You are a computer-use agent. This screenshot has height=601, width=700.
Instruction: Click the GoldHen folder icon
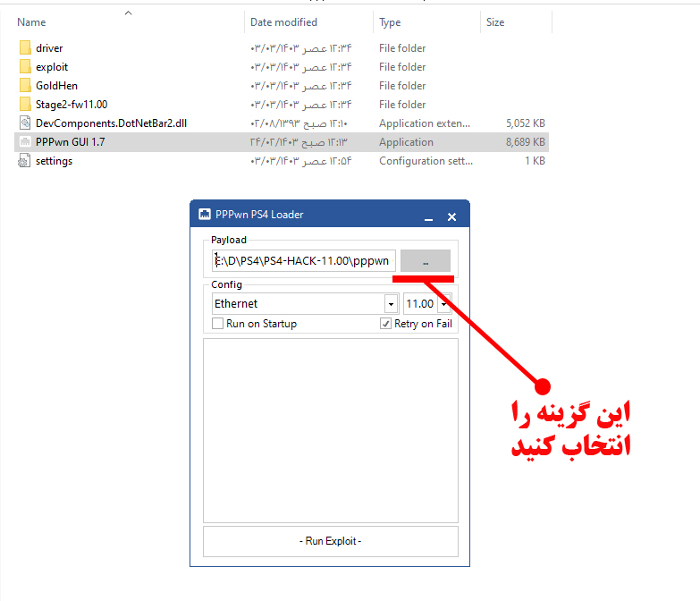click(x=25, y=86)
